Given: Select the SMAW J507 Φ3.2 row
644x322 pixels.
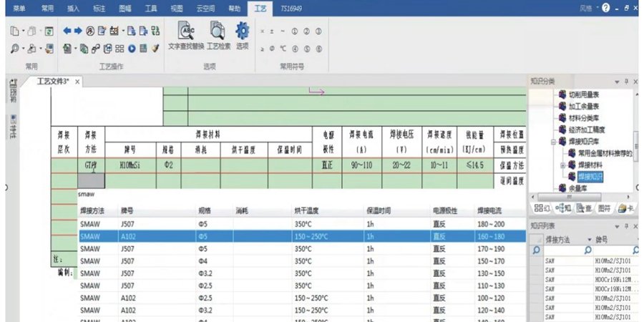Looking at the screenshot, I should click(x=302, y=273).
